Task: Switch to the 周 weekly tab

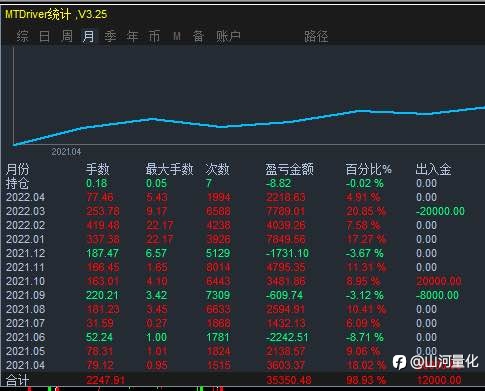Action: tap(67, 36)
